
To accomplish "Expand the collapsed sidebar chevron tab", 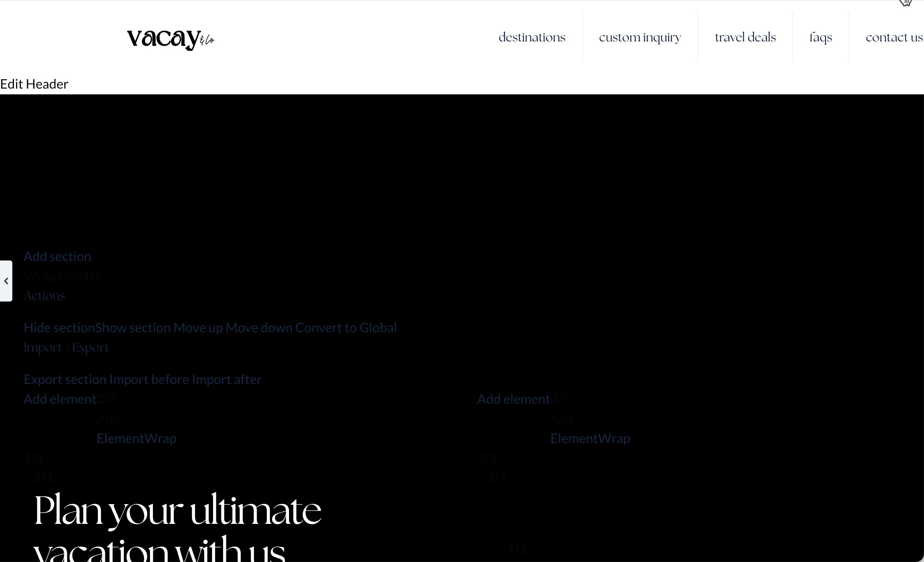I will coord(6,281).
